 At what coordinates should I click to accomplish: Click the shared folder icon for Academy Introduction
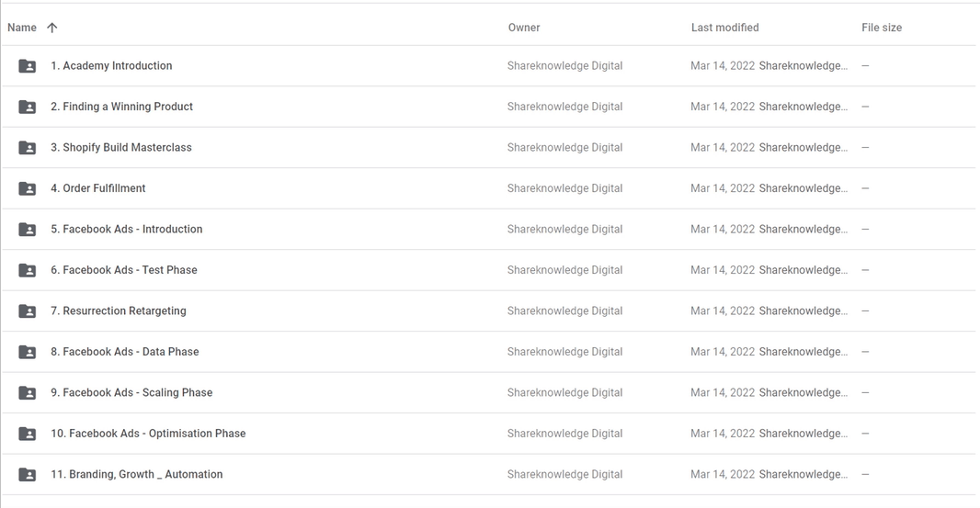click(28, 66)
